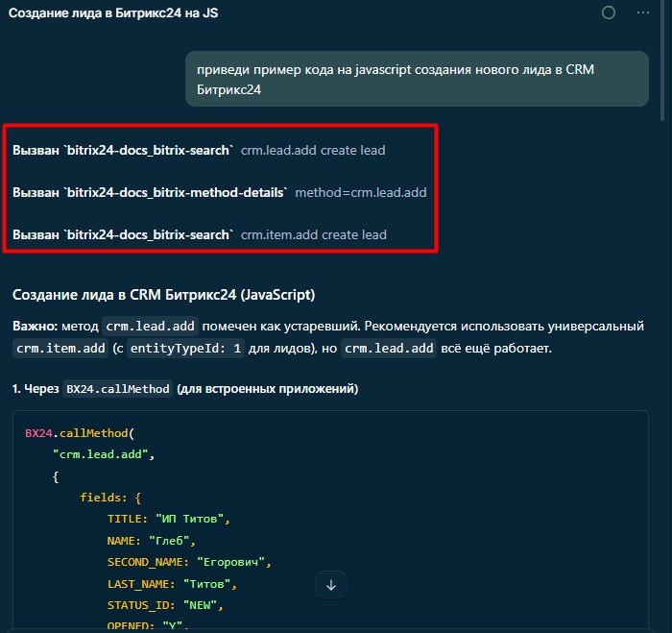Click code line STATUS_ID: "NEW"

165,605
